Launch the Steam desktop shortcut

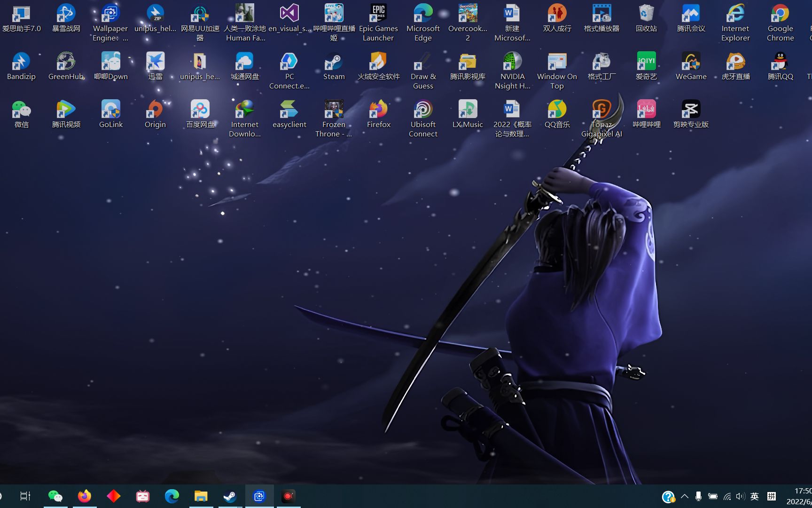[x=334, y=67]
